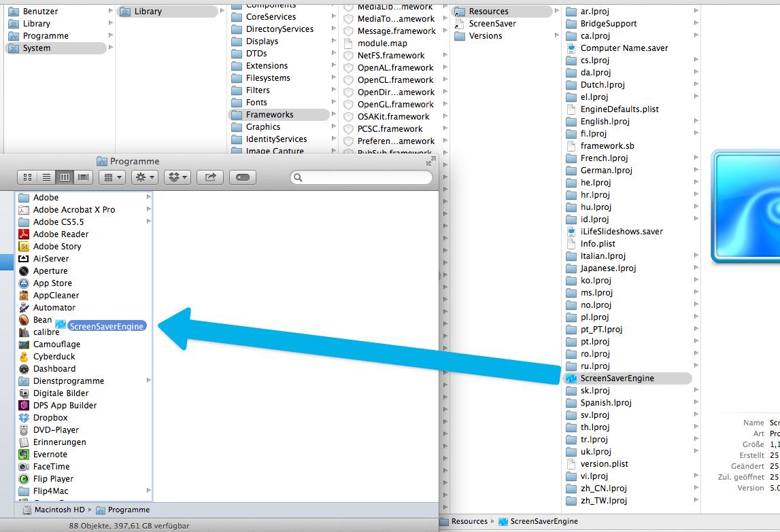Select Computer Name.saver file
The width and height of the screenshot is (780, 532).
tap(624, 48)
